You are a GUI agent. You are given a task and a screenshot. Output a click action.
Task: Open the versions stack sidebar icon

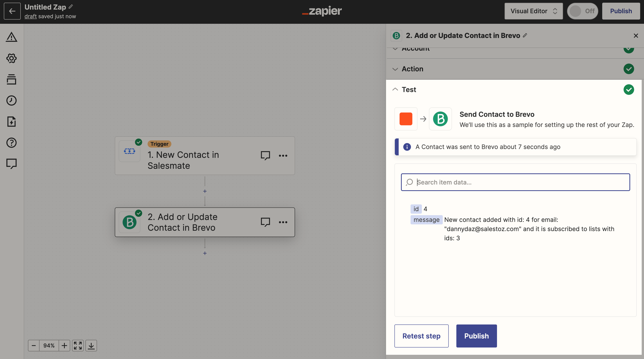(x=11, y=79)
